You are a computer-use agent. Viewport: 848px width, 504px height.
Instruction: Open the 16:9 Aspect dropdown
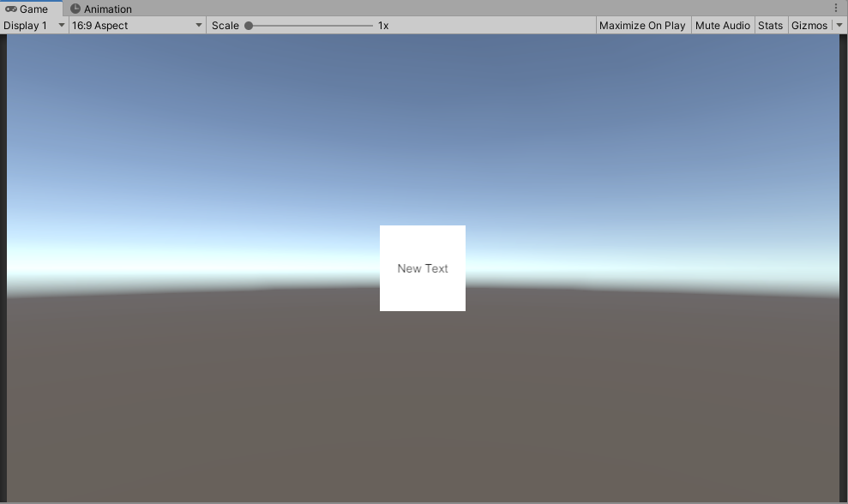click(x=137, y=26)
